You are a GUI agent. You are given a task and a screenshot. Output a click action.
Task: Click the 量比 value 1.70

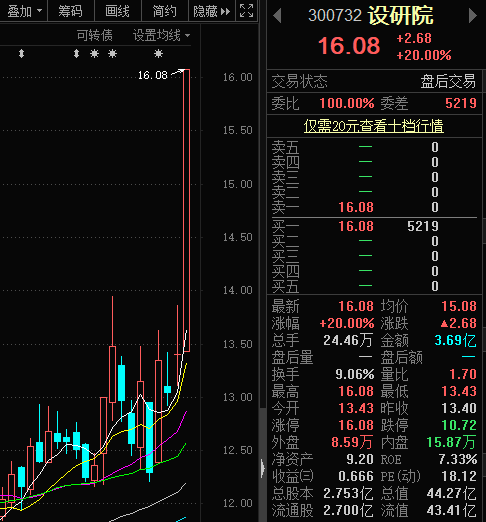coord(463,374)
